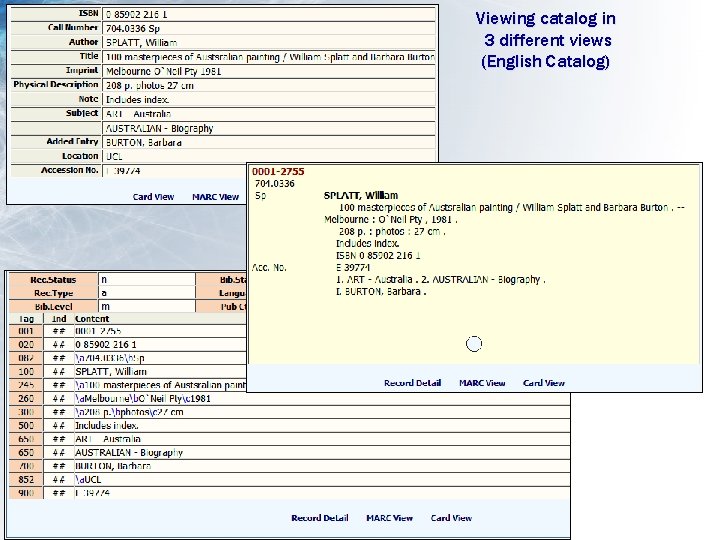Select location UCL in Record Detail table

114,157
